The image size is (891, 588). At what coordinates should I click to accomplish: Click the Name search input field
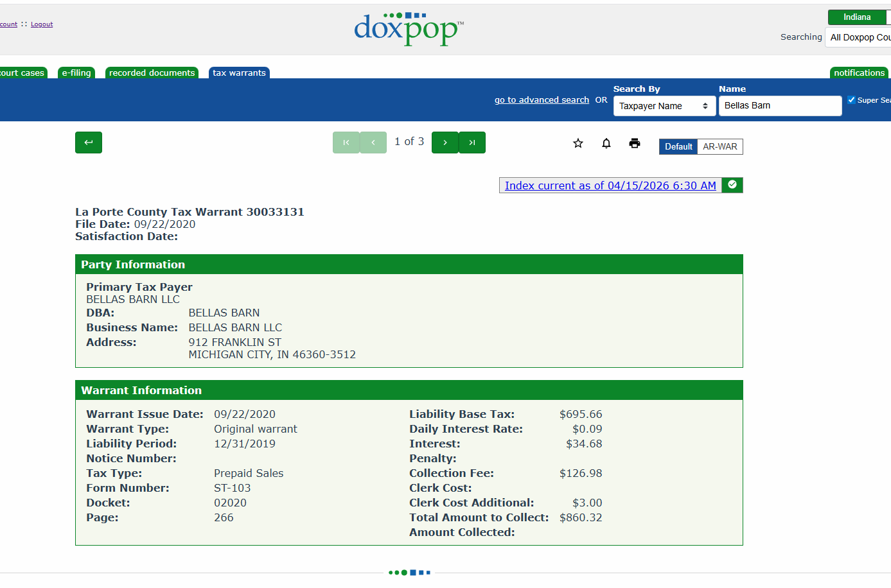click(x=780, y=106)
